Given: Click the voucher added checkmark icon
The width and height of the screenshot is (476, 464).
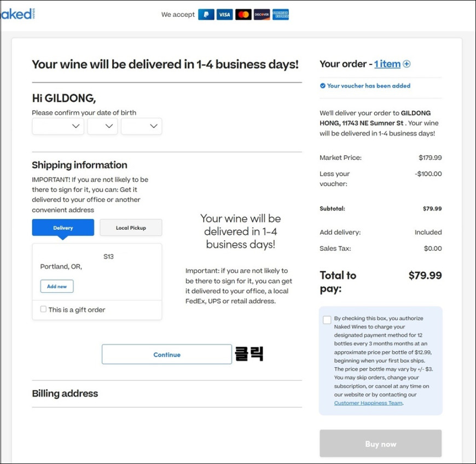Looking at the screenshot, I should tap(323, 86).
